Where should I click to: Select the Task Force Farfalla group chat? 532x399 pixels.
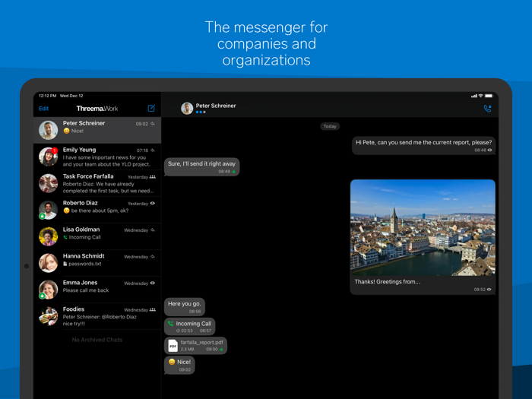click(97, 183)
